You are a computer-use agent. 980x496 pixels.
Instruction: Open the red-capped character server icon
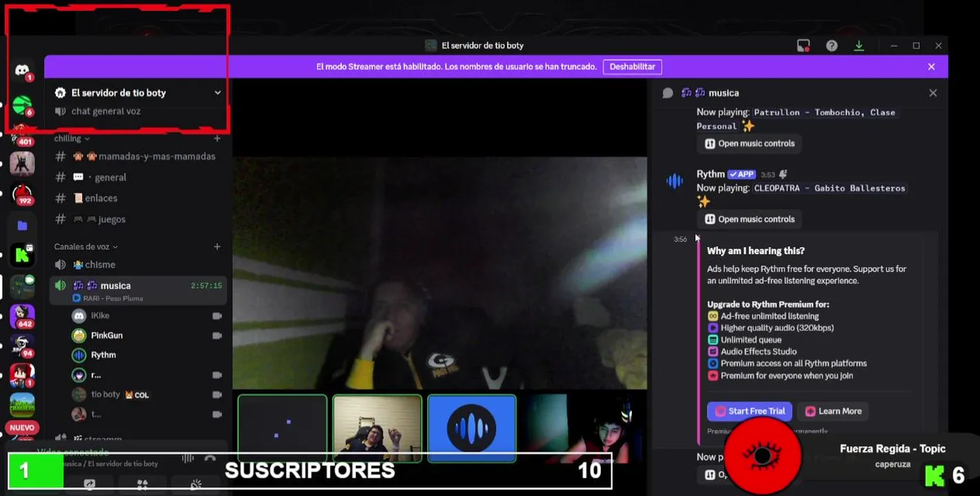(x=22, y=375)
